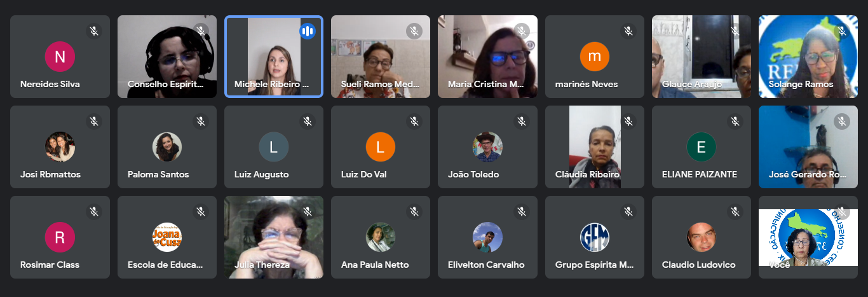Image resolution: width=868 pixels, height=297 pixels.
Task: Click the muted mic icon on marinés Neves's tile
Action: (x=628, y=31)
